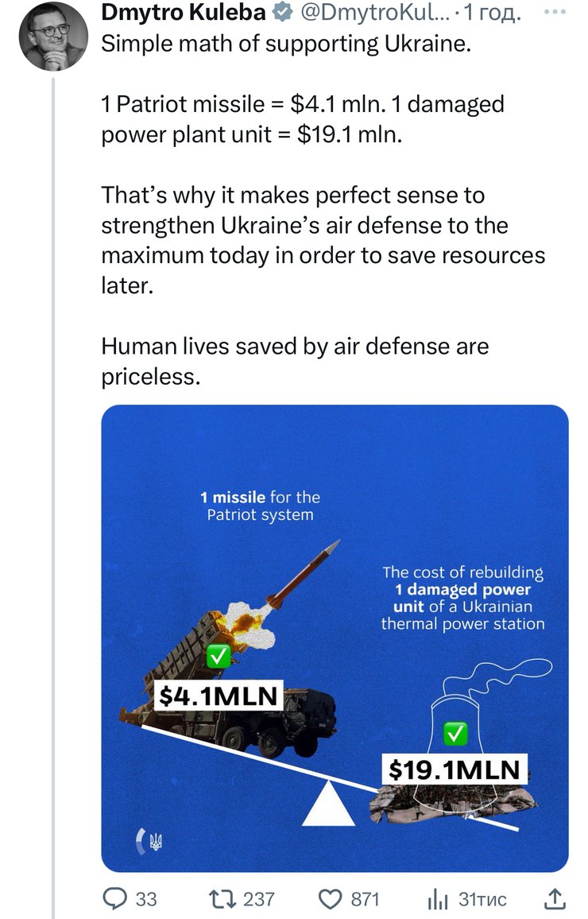Click the tweet timestamp '1 год.'
This screenshot has height=919, width=588.
pos(493,13)
